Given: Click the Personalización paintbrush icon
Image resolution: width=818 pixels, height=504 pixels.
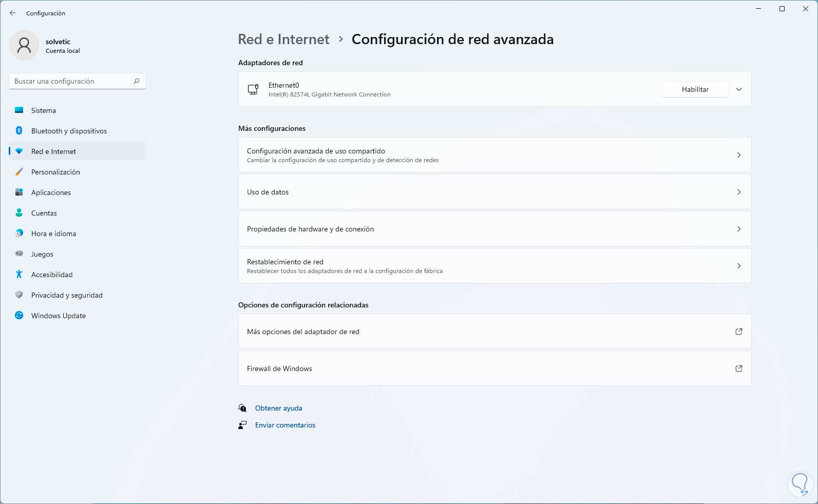Looking at the screenshot, I should [19, 172].
